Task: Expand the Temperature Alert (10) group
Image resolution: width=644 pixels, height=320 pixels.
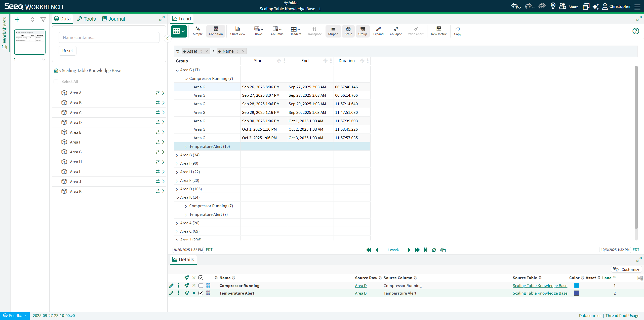Action: pos(186,147)
